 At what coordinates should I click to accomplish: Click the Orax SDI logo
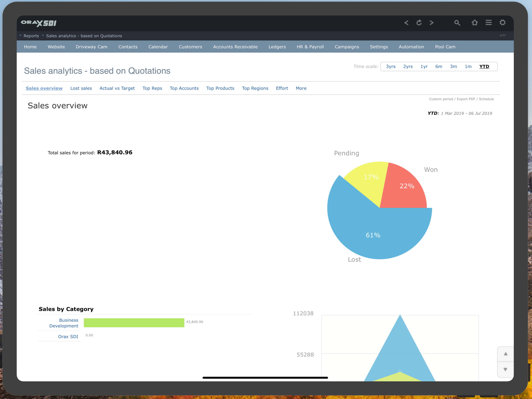[39, 23]
